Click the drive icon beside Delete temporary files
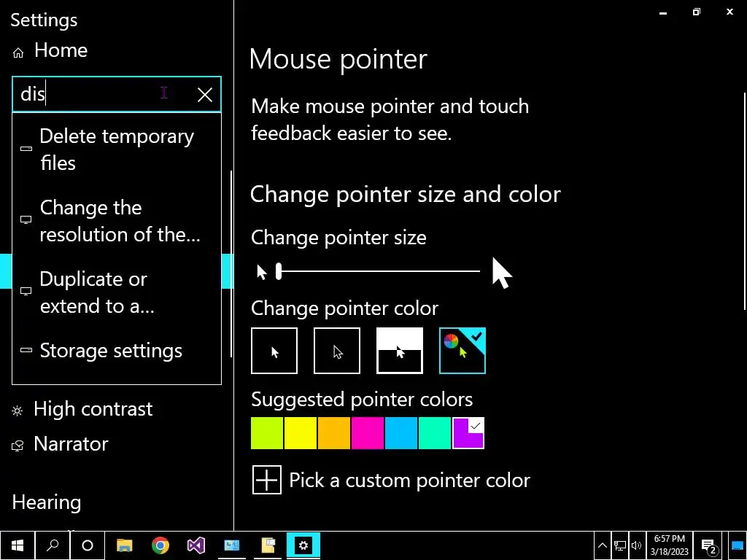Viewport: 747px width, 560px height. click(x=26, y=149)
